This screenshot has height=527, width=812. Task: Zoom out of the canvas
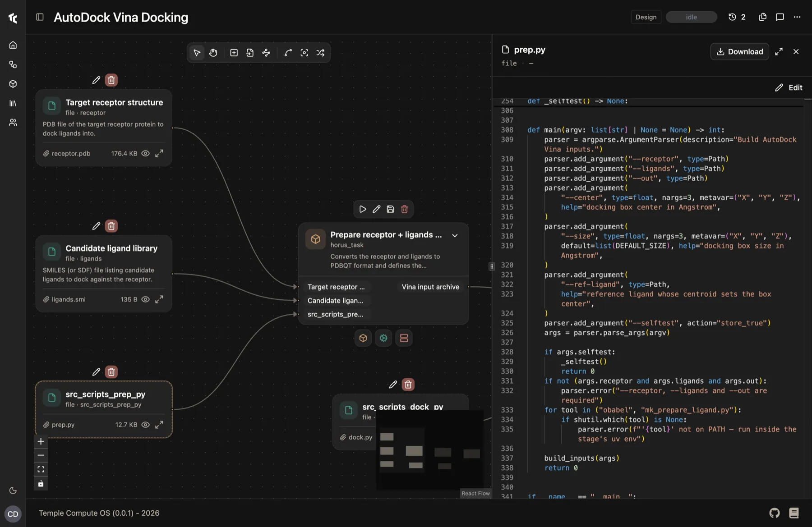click(41, 455)
